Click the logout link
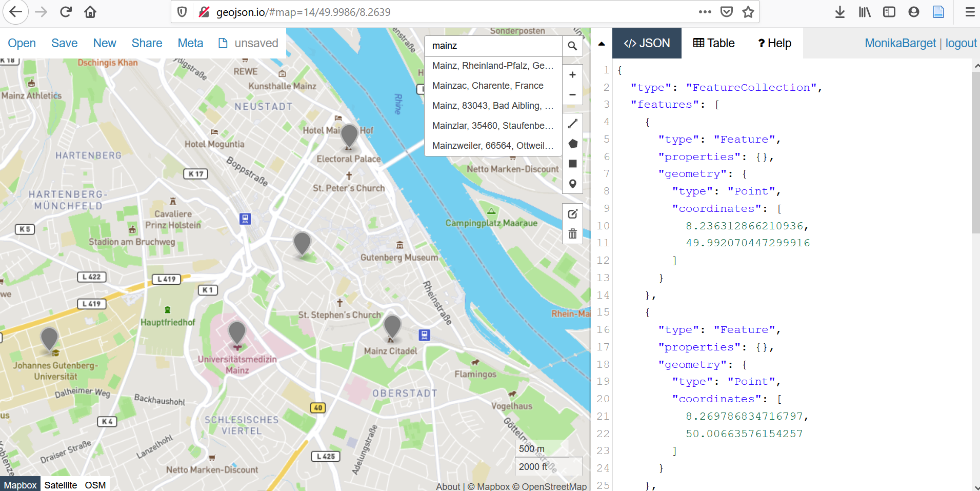Viewport: 980px width, 491px height. tap(961, 43)
